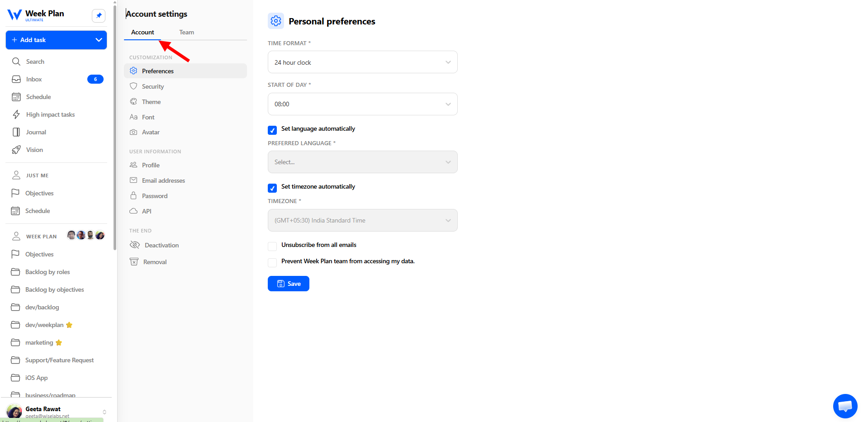Tick the Prevent Week Plan team access checkbox
868x422 pixels.
[272, 263]
